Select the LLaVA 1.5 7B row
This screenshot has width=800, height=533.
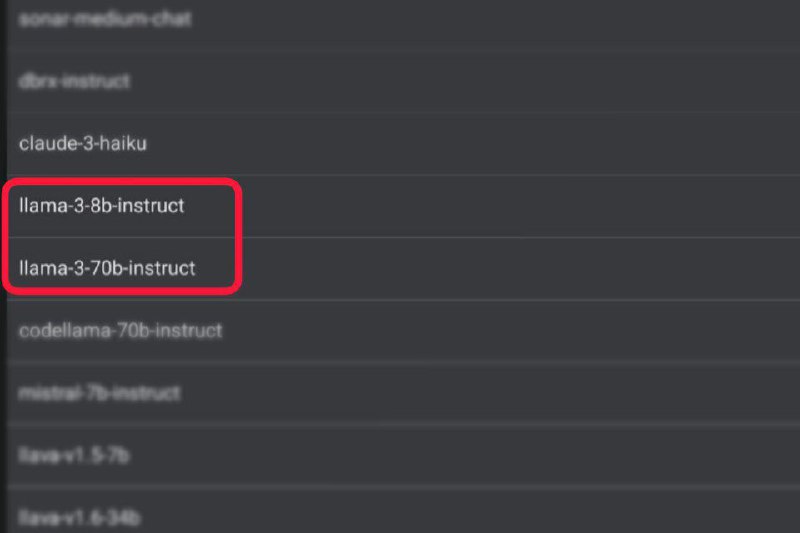click(x=403, y=455)
